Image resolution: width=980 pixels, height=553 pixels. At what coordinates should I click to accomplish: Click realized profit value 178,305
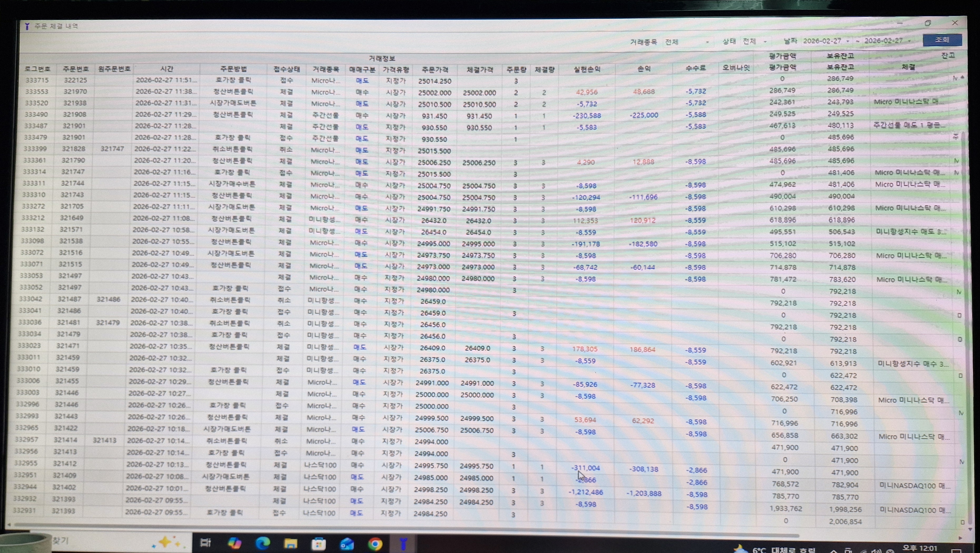pyautogui.click(x=585, y=349)
